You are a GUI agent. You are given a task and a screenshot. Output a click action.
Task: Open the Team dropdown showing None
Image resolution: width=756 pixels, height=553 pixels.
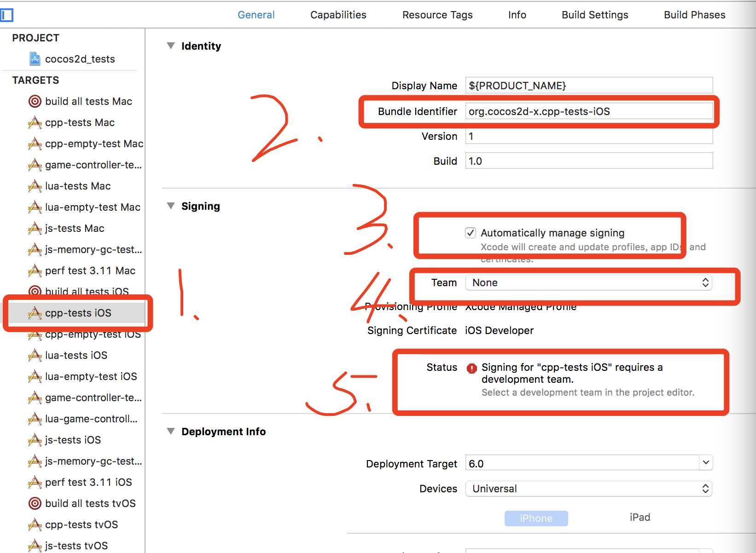click(589, 282)
